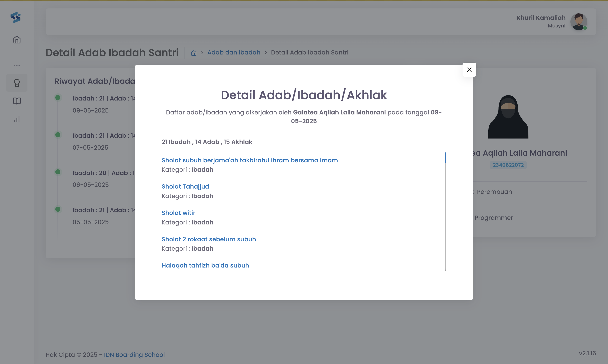Viewport: 608px width, 364px height.
Task: Navigate via the Adab dan Ibadah breadcrumb
Action: [233, 52]
